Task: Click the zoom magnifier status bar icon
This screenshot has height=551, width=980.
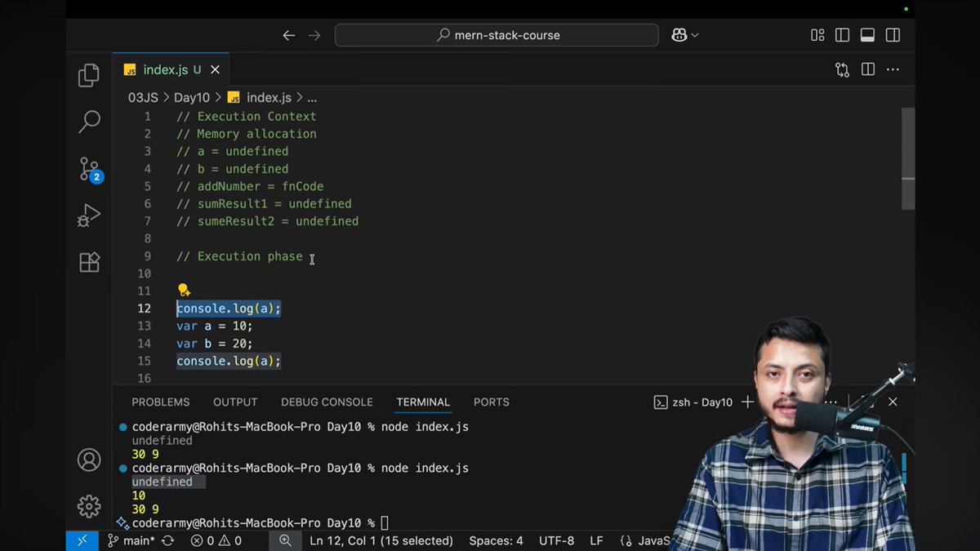Action: pyautogui.click(x=285, y=540)
